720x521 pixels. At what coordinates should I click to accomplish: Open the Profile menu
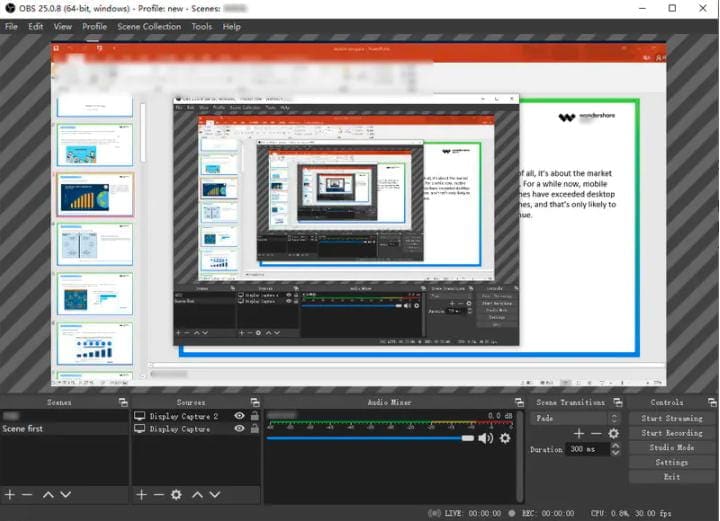(x=94, y=27)
